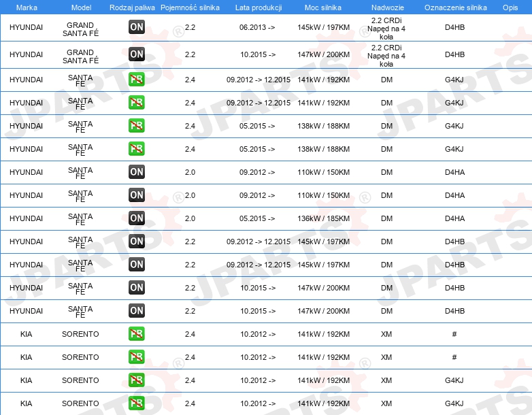Click the first D4HB engine code cell
Image resolution: width=532 pixels, height=415 pixels.
pos(454,27)
